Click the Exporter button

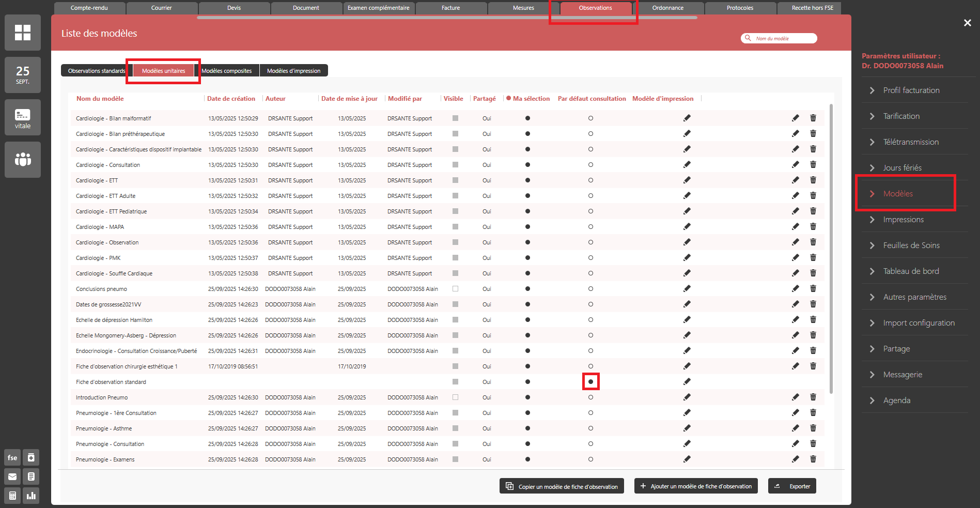click(x=792, y=486)
